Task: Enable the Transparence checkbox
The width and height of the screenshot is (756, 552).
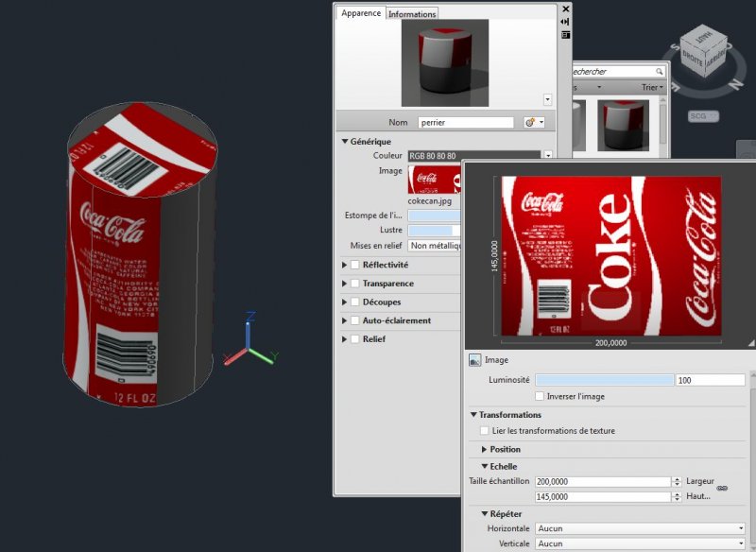Action: pos(355,284)
